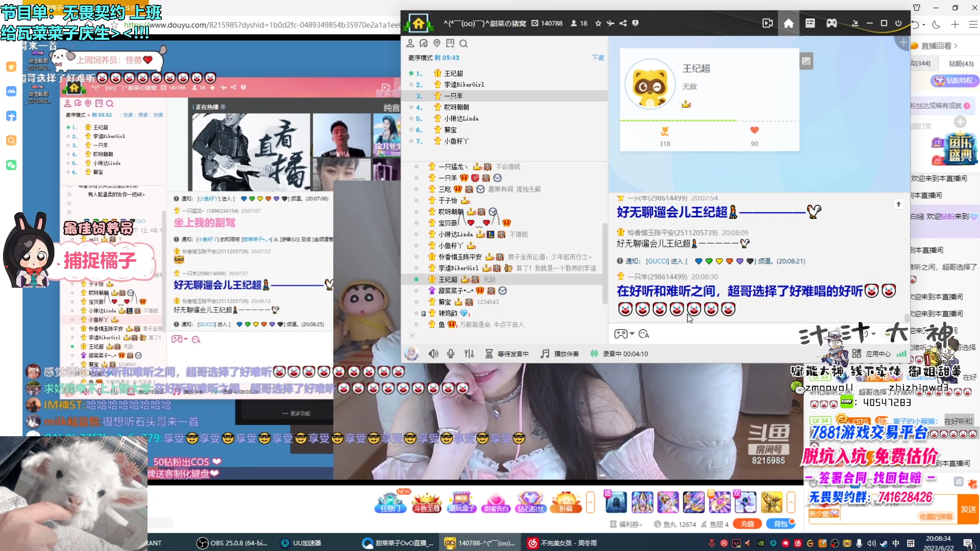Expand the arrow after 祈福 in gift bar
980x551 pixels.
pyautogui.click(x=591, y=503)
